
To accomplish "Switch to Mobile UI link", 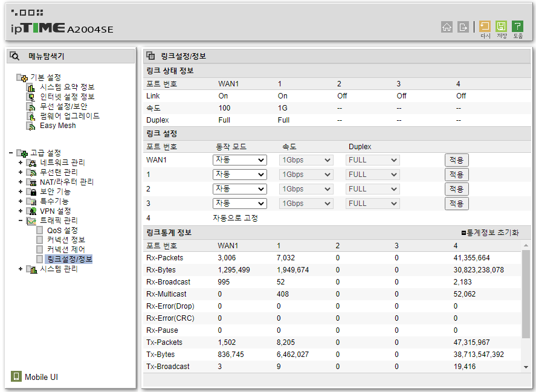I will [41, 377].
